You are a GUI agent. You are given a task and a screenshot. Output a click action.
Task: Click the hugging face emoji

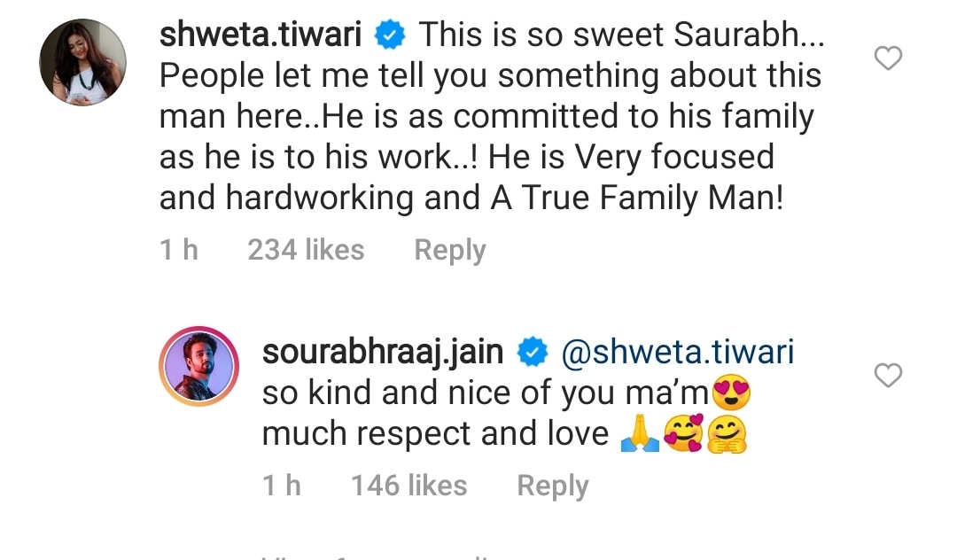[x=727, y=433]
